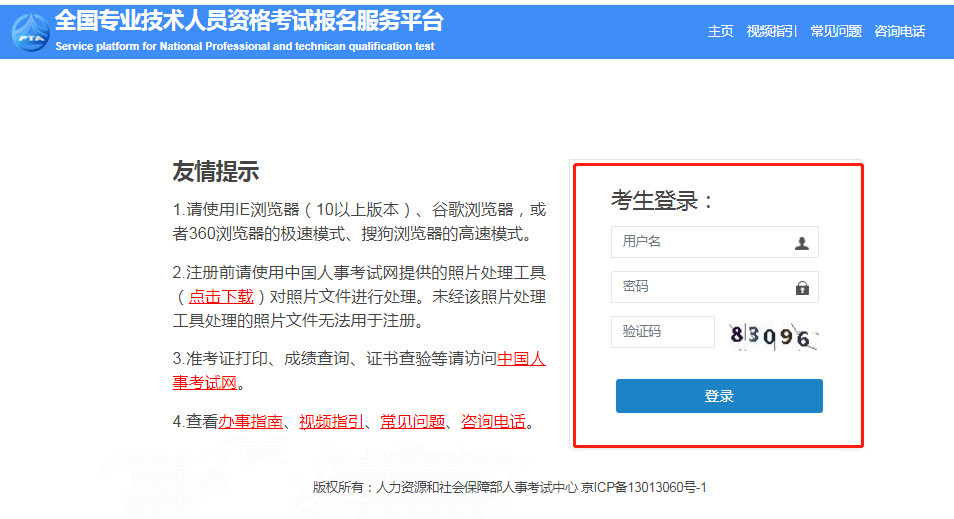Click the 点击下载 photo tool link
This screenshot has height=519, width=954.
(x=221, y=296)
